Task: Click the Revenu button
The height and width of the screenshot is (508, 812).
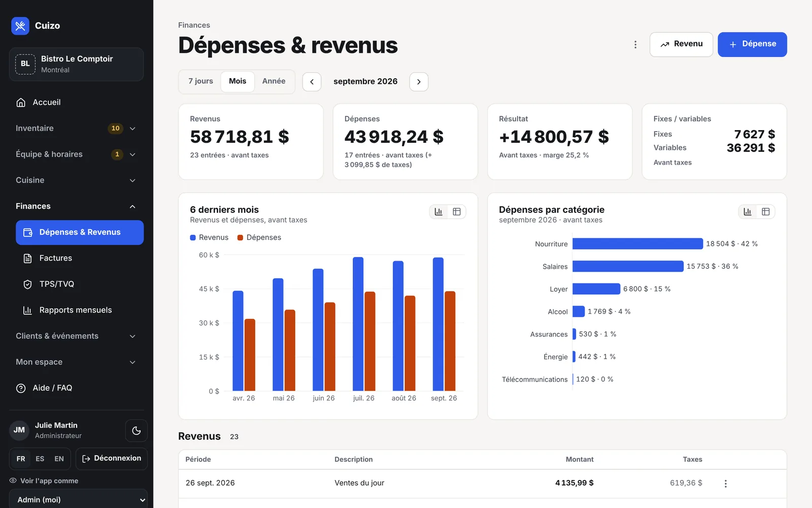Action: [x=681, y=45]
